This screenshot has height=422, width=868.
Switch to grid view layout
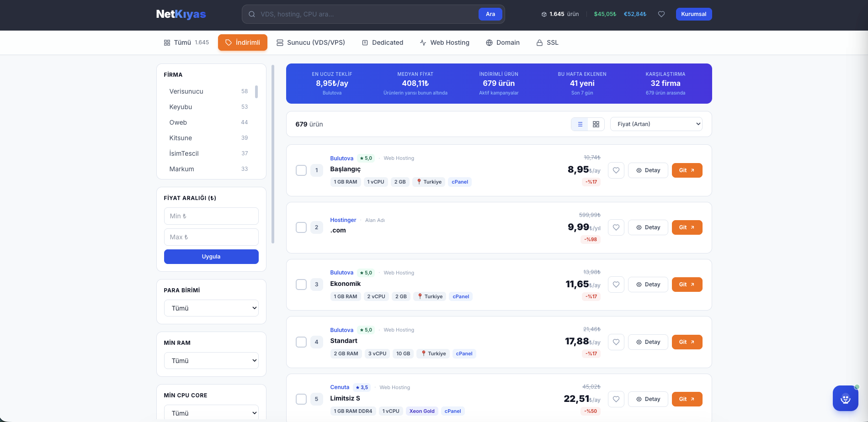596,124
